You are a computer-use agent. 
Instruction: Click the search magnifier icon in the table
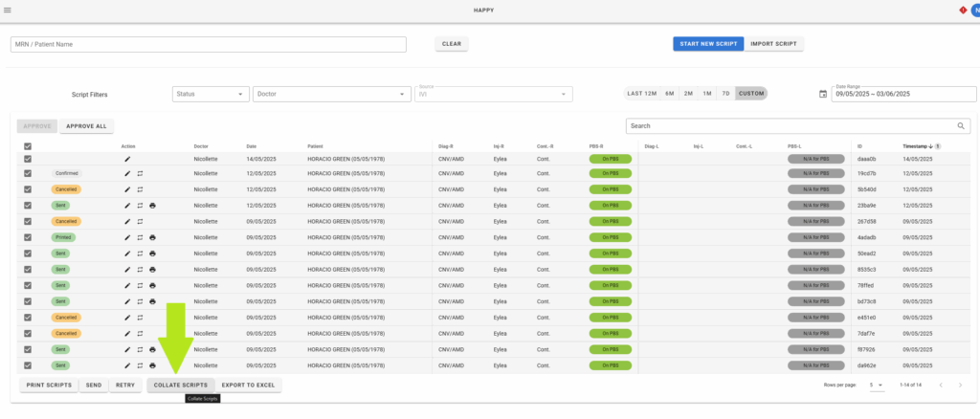coord(962,125)
